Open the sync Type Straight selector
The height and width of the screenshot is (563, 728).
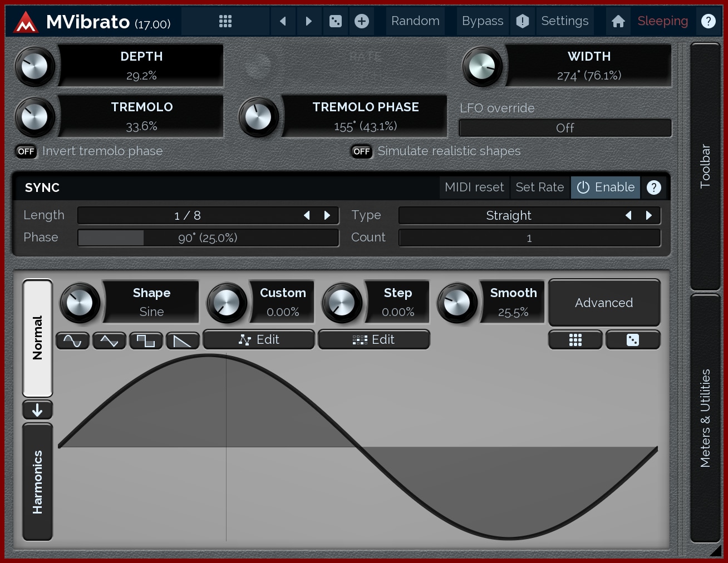point(509,215)
